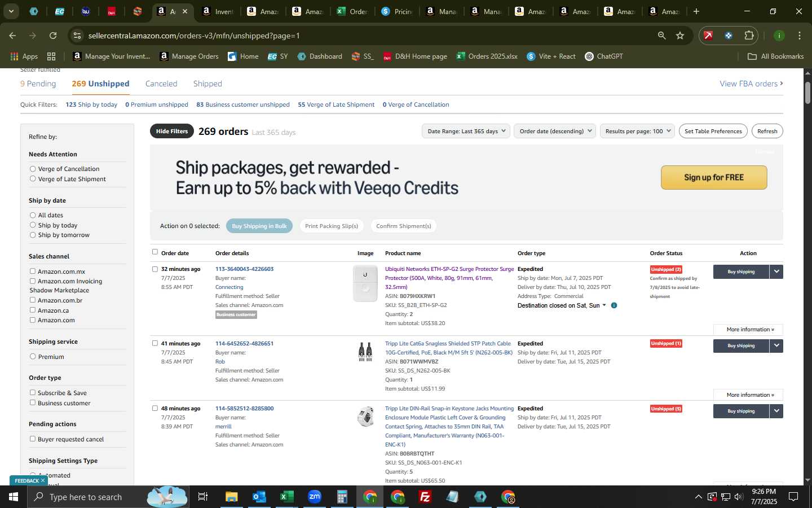Switch to 9 Pending tab
This screenshot has width=812, height=508.
38,84
